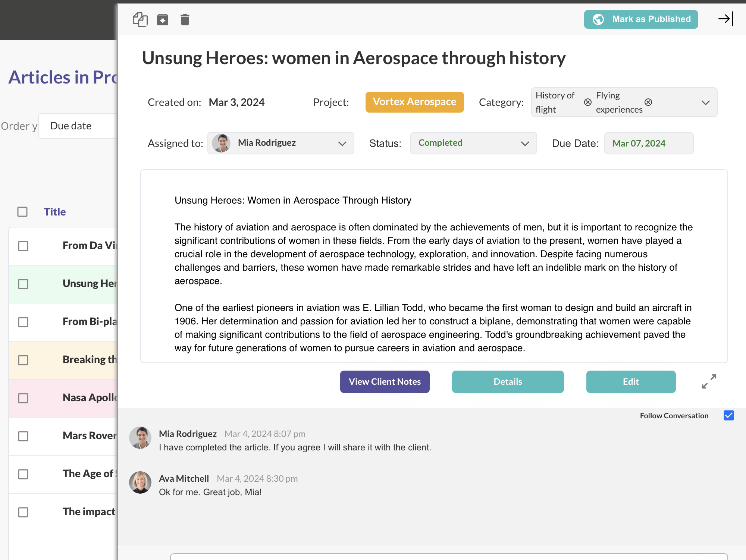Select the Mars Rover article row
746x560 pixels.
tap(90, 435)
